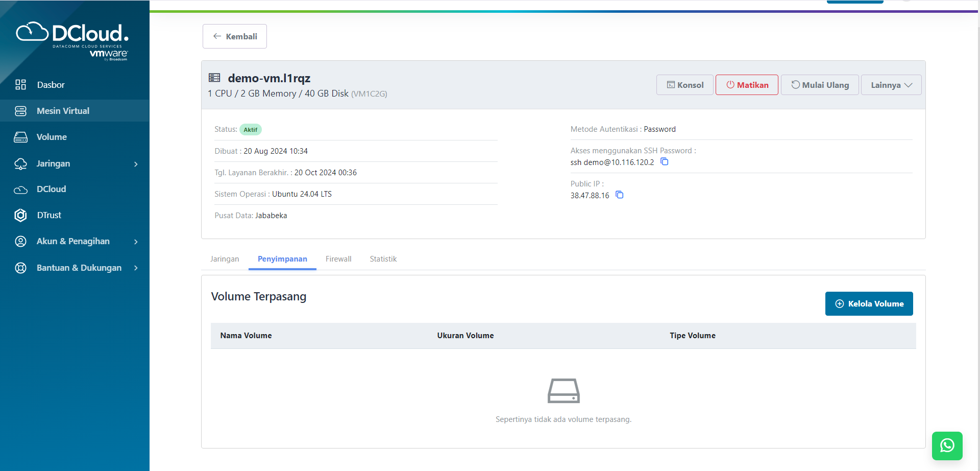Click the Kembali back button
980x471 pixels.
pyautogui.click(x=235, y=36)
